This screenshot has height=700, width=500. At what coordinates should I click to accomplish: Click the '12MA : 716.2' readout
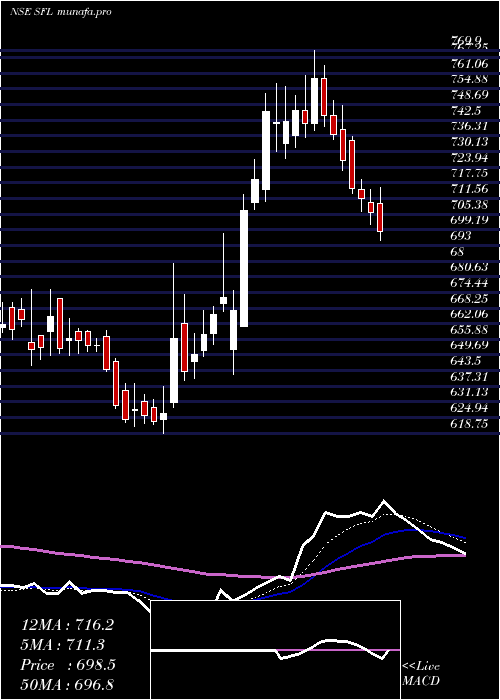click(67, 625)
